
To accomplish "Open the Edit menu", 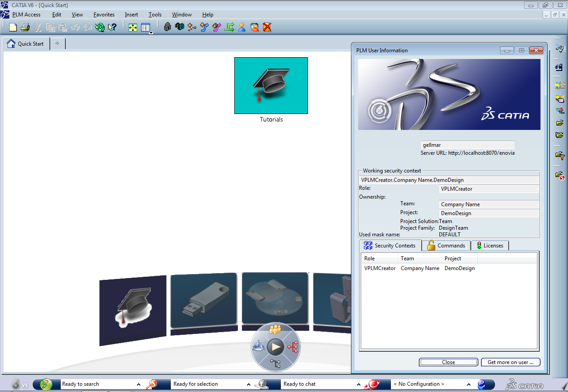I will coord(56,15).
